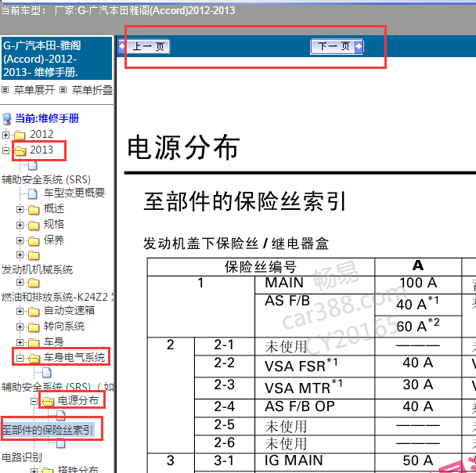Expand the 2012 folder plus sign
The height and width of the screenshot is (473, 476).
coord(5,135)
